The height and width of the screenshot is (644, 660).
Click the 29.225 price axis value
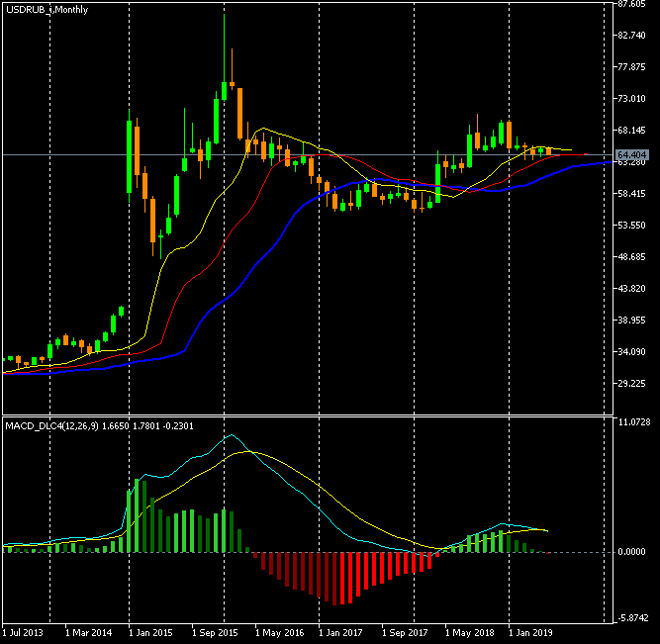[631, 383]
